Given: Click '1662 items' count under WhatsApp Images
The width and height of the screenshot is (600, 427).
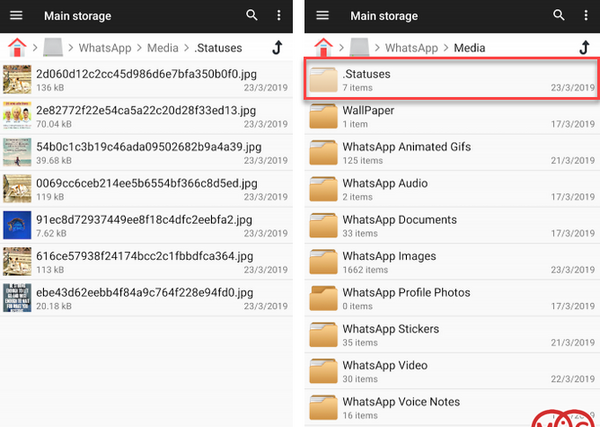Looking at the screenshot, I should coord(365,270).
